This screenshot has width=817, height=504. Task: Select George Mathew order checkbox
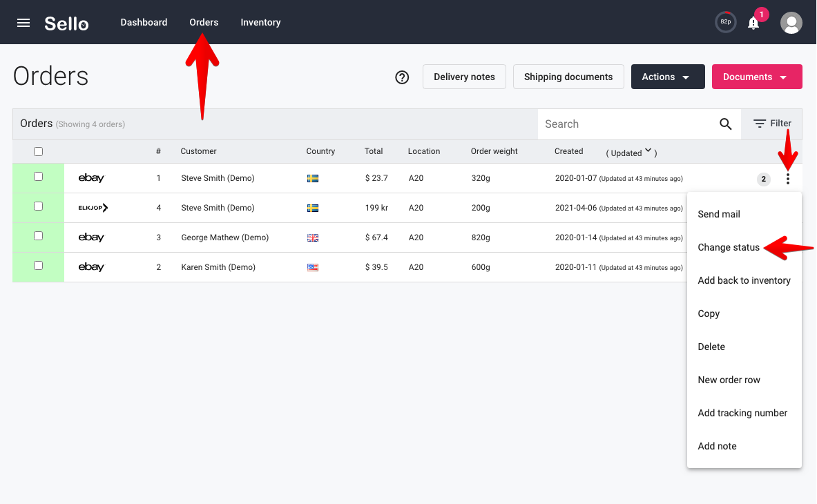click(x=38, y=236)
